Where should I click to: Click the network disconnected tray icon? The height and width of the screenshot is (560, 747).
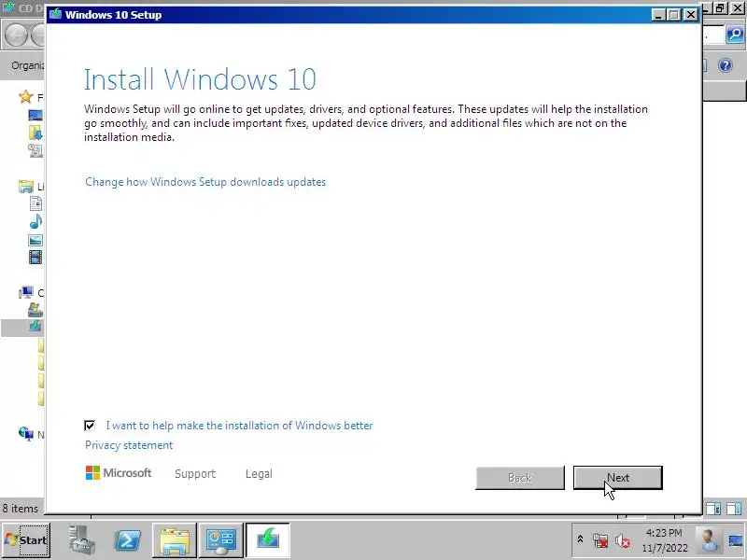pyautogui.click(x=600, y=540)
